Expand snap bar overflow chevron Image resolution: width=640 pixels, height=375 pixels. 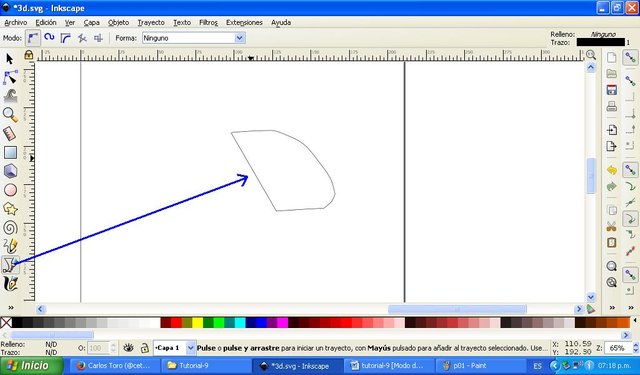[x=631, y=308]
